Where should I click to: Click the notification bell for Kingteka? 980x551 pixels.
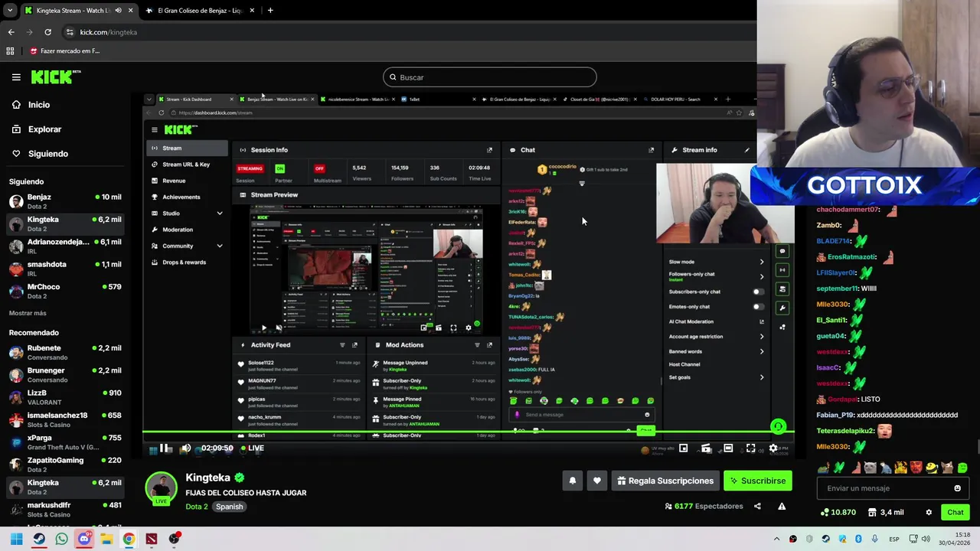(572, 481)
